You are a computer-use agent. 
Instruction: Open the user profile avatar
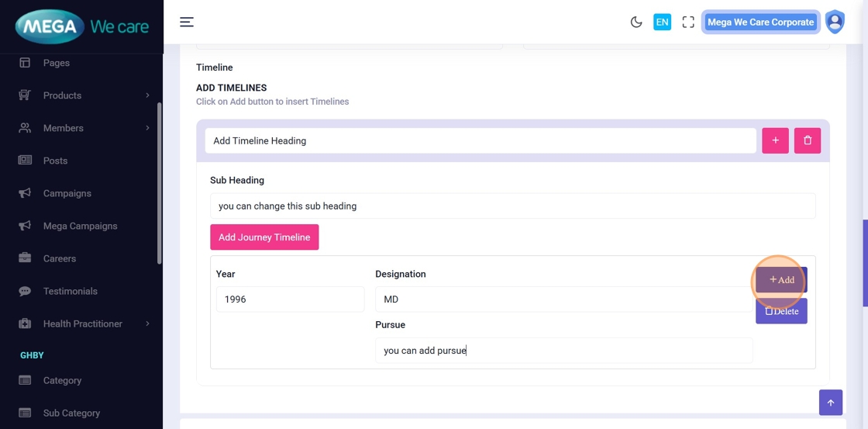(x=835, y=22)
